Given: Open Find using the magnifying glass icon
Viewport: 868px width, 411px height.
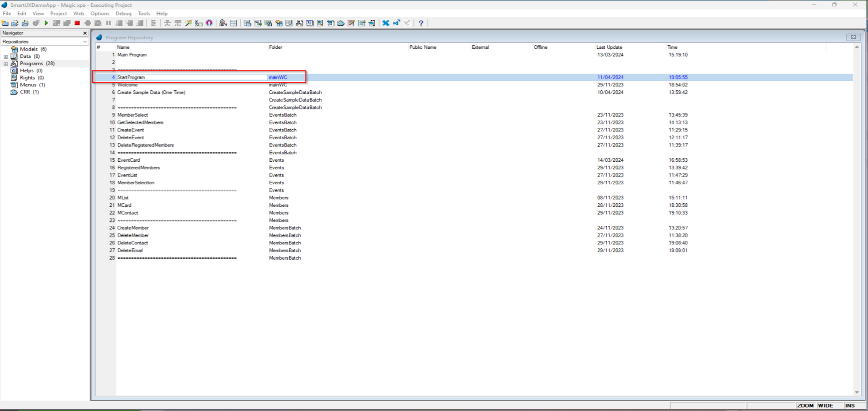Looking at the screenshot, I should (x=222, y=23).
